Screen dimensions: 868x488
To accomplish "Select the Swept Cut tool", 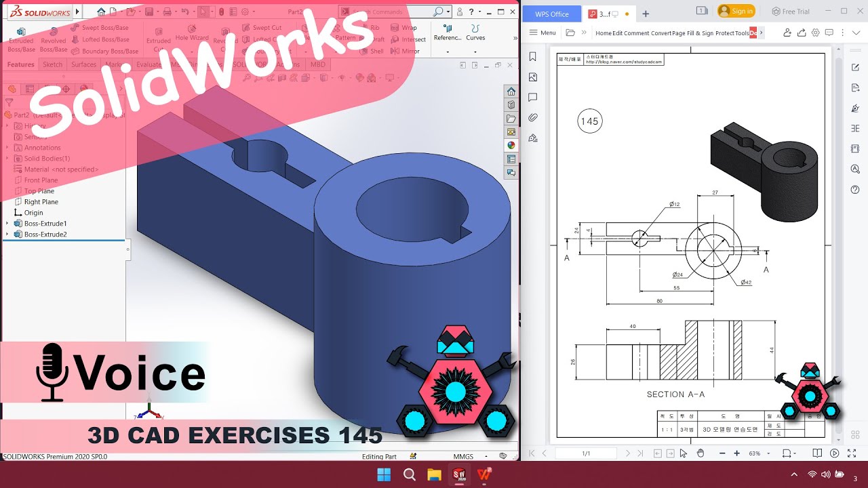I will 261,28.
